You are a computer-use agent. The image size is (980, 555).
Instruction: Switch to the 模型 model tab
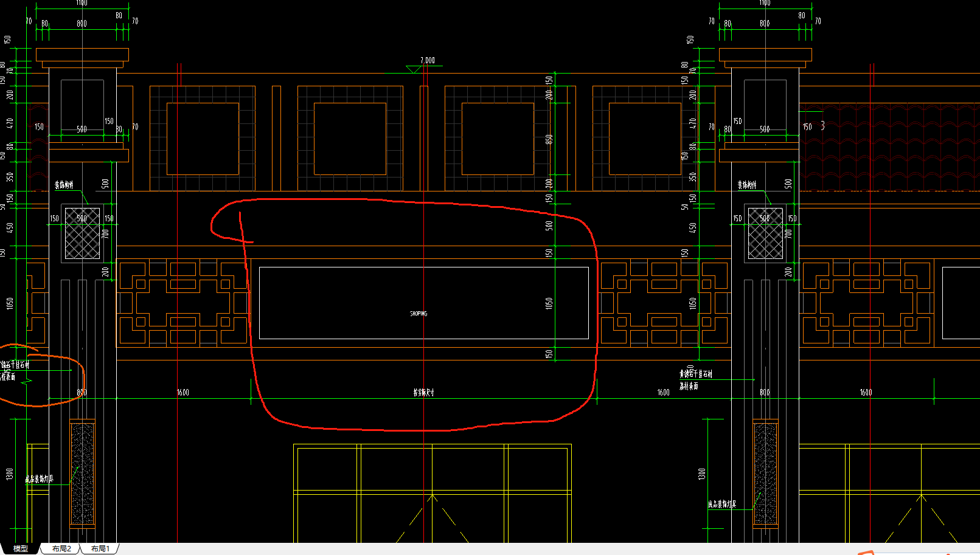[x=21, y=548]
